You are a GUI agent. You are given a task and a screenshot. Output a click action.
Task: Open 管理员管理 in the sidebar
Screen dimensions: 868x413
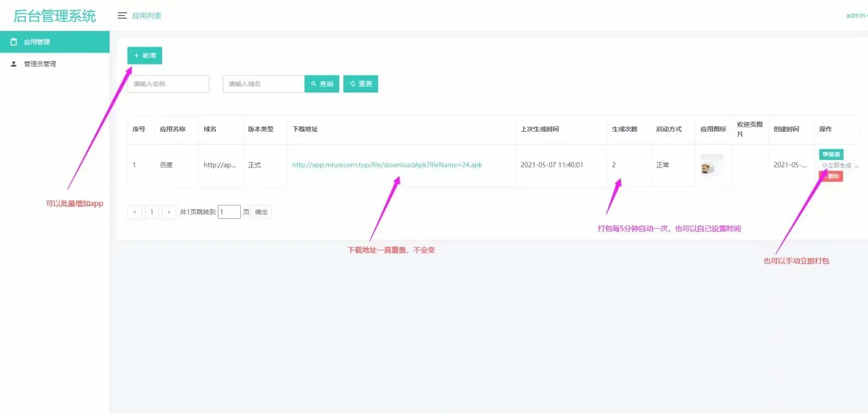(40, 64)
